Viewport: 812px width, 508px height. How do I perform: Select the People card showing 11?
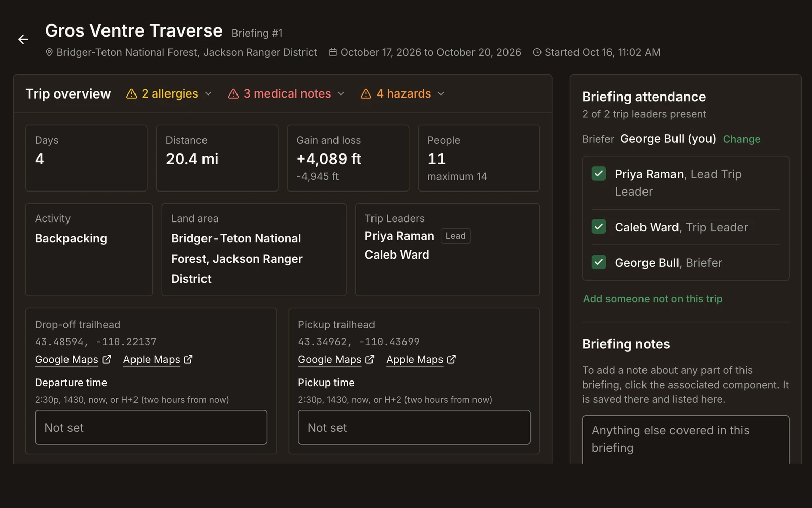pos(479,158)
